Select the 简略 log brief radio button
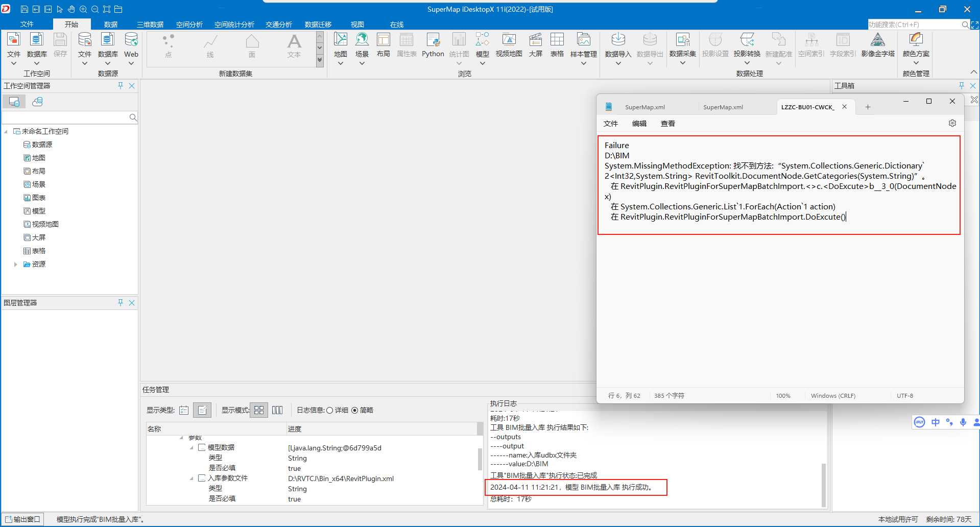Image resolution: width=980 pixels, height=527 pixels. click(354, 410)
